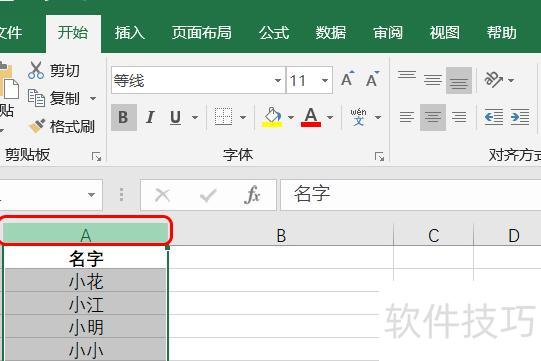This screenshot has width=541, height=361.
Task: Open the 插入 tab
Action: [130, 33]
